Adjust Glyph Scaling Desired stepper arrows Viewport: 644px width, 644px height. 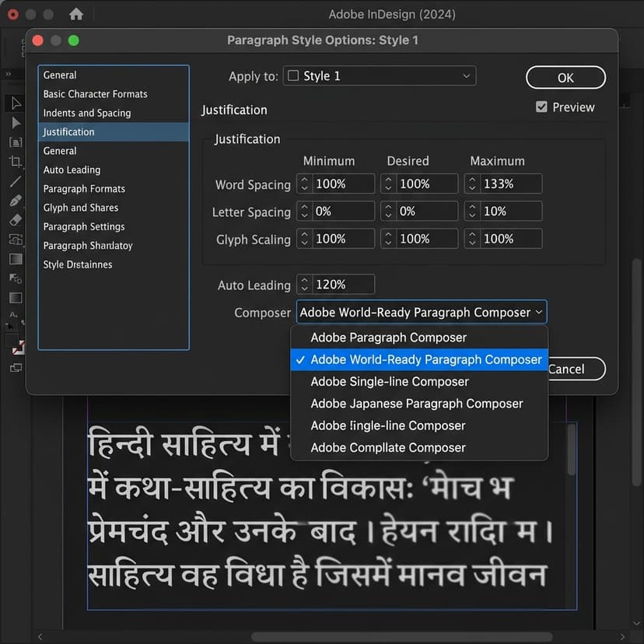(388, 239)
